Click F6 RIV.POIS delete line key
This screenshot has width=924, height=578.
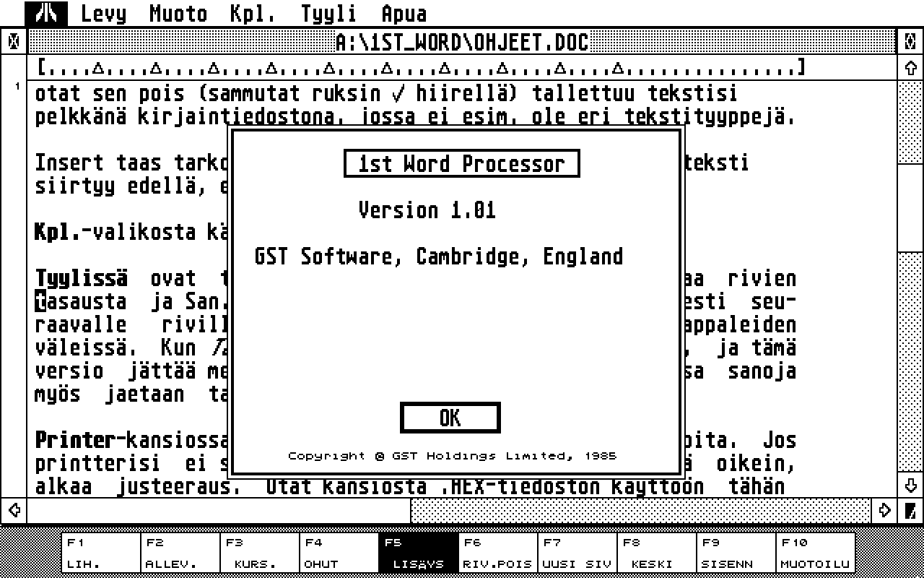(x=498, y=553)
